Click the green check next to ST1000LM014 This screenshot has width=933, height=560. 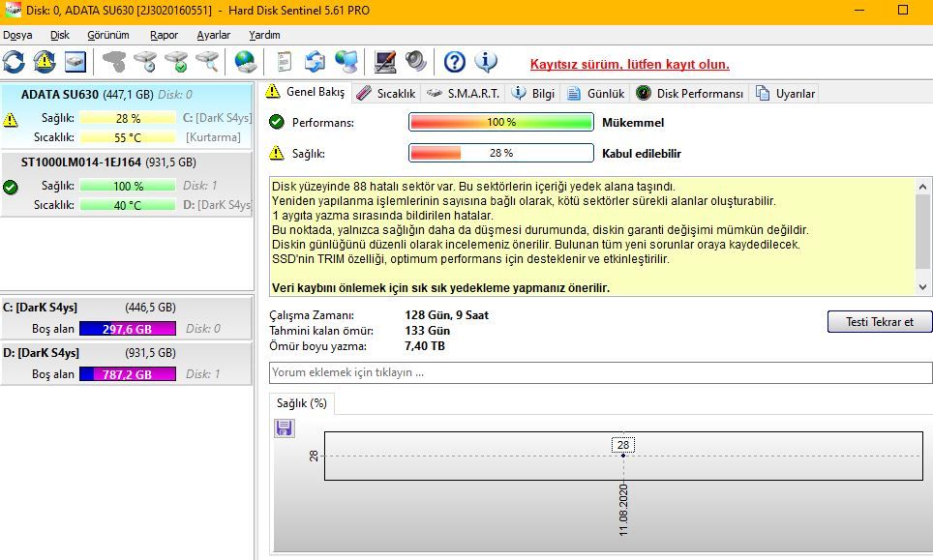(10, 188)
